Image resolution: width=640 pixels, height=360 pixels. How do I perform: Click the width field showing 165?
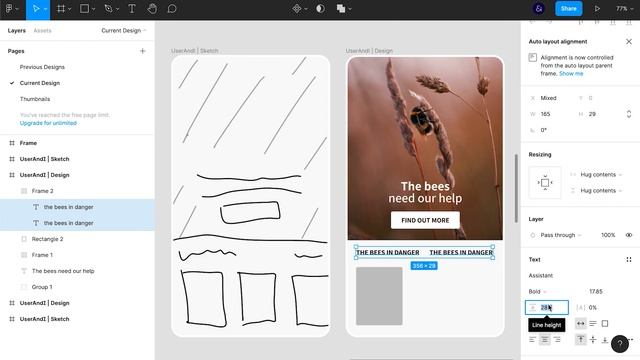coord(545,114)
